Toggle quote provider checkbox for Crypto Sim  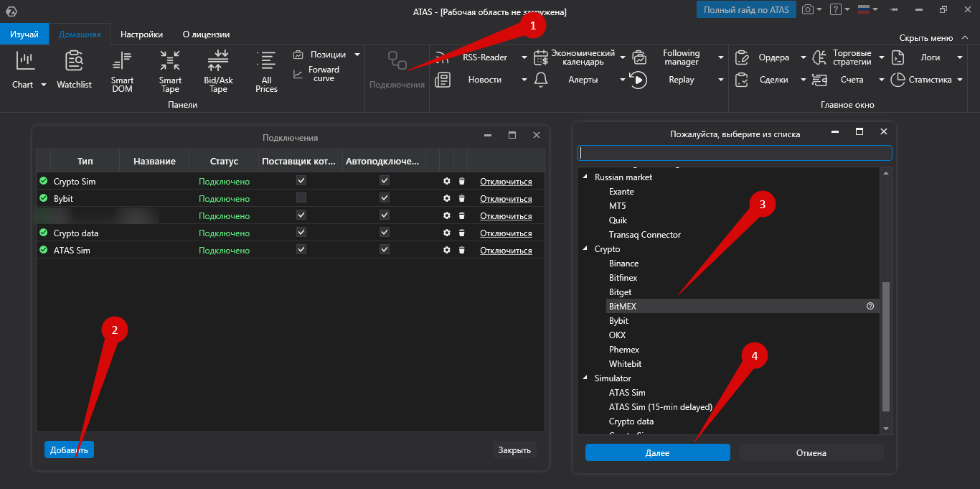(301, 181)
